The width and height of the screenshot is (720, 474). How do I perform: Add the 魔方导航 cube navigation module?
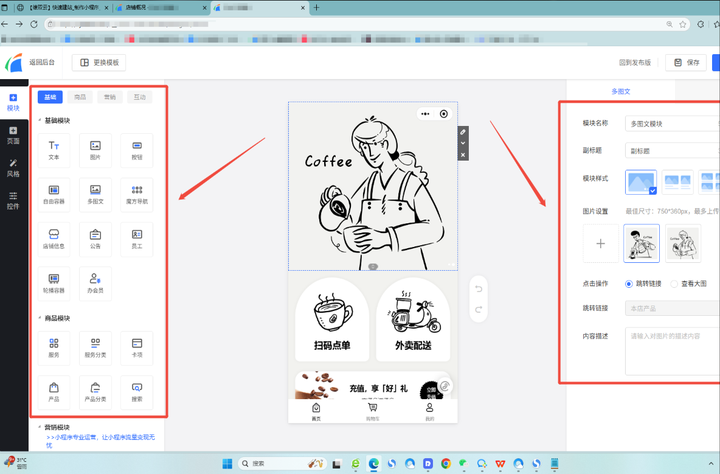coord(137,195)
